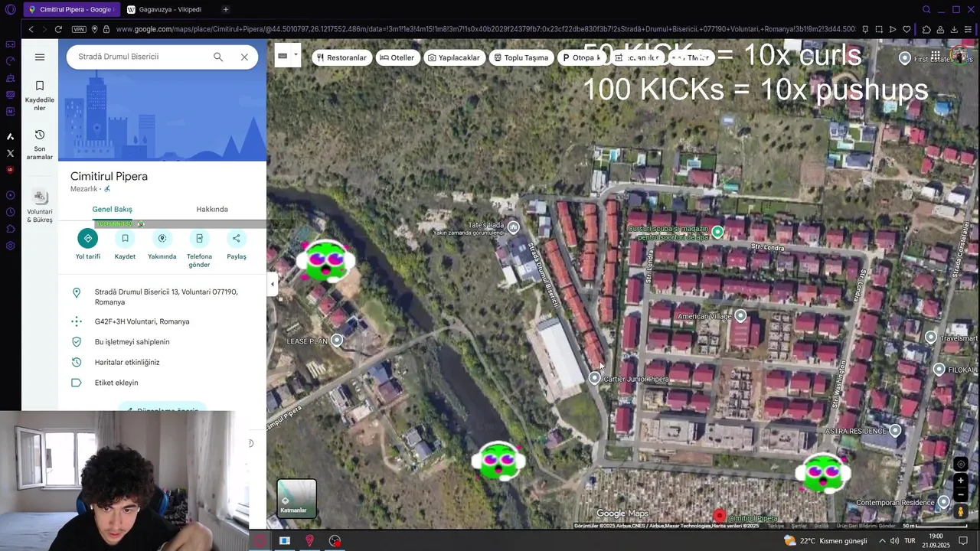The width and height of the screenshot is (980, 551).
Task: Reload the current page
Action: (58, 29)
